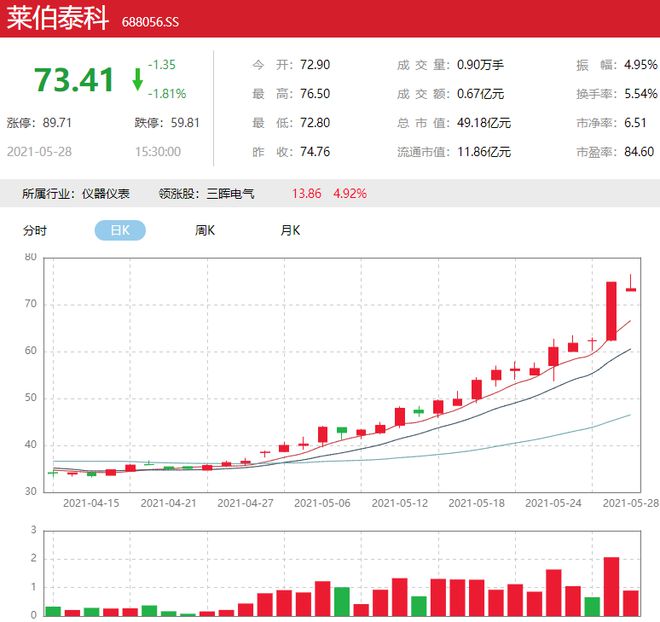660x622 pixels.
Task: Click x-axis label 2021-05-24
Action: point(553,503)
